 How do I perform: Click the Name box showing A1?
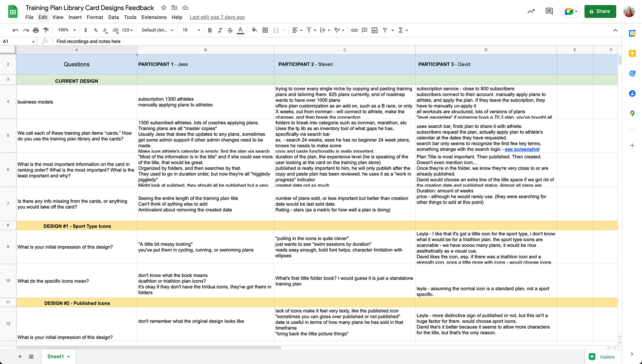point(19,41)
